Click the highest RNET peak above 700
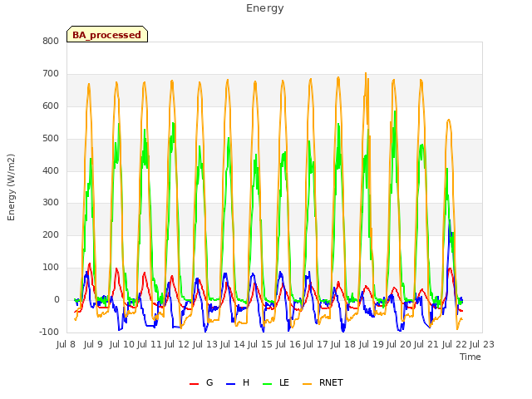 [366, 73]
